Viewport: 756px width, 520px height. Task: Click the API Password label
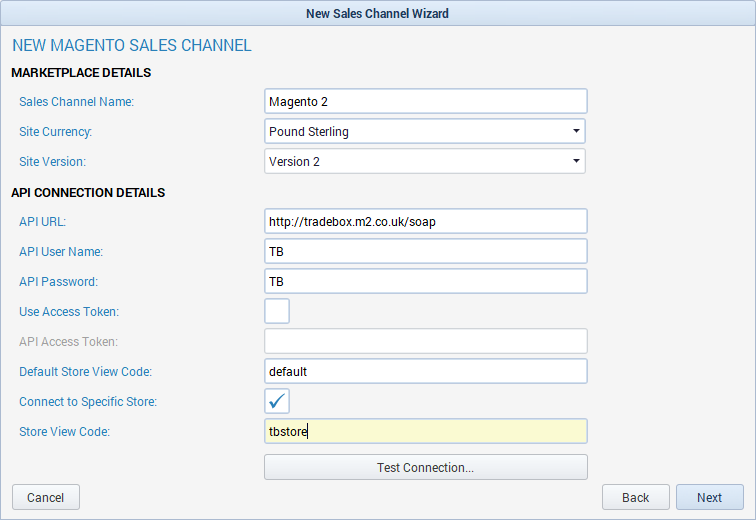(58, 281)
